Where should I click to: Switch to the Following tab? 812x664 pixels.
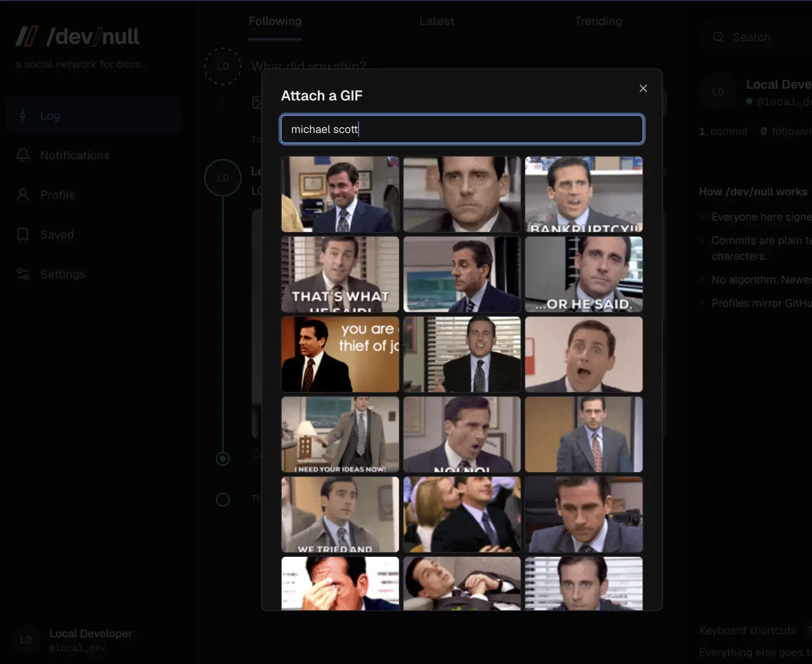tap(275, 21)
